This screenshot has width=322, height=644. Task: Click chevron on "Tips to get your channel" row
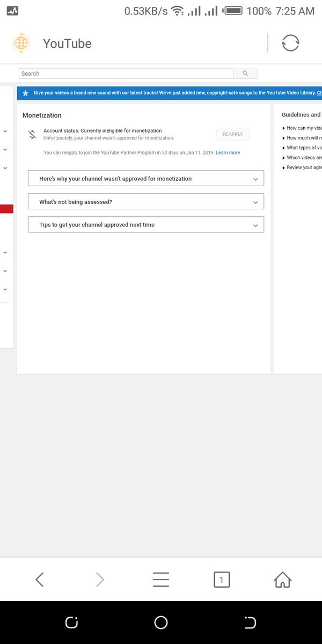tap(255, 225)
